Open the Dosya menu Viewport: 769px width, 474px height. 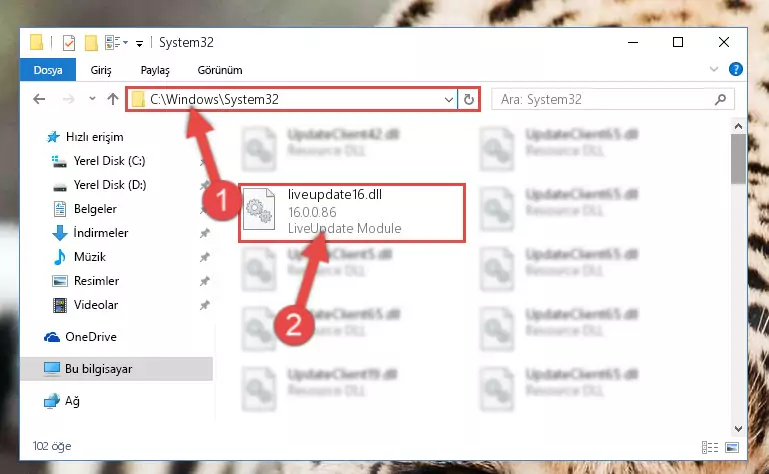click(48, 70)
